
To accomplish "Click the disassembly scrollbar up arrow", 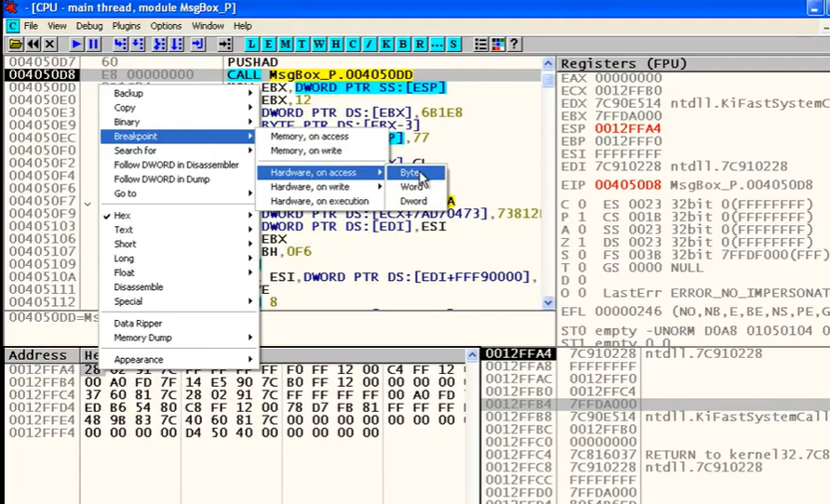I will 548,63.
